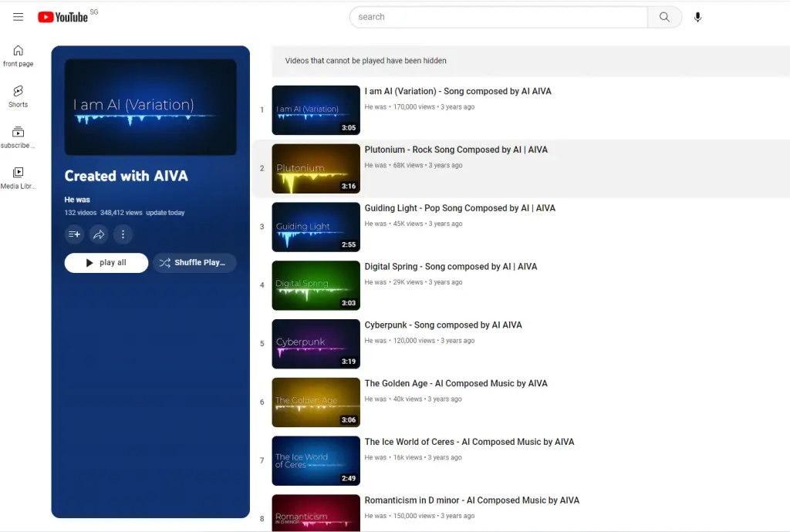This screenshot has width=790, height=532.
Task: Open Shorts from the sidebar
Action: pyautogui.click(x=19, y=96)
